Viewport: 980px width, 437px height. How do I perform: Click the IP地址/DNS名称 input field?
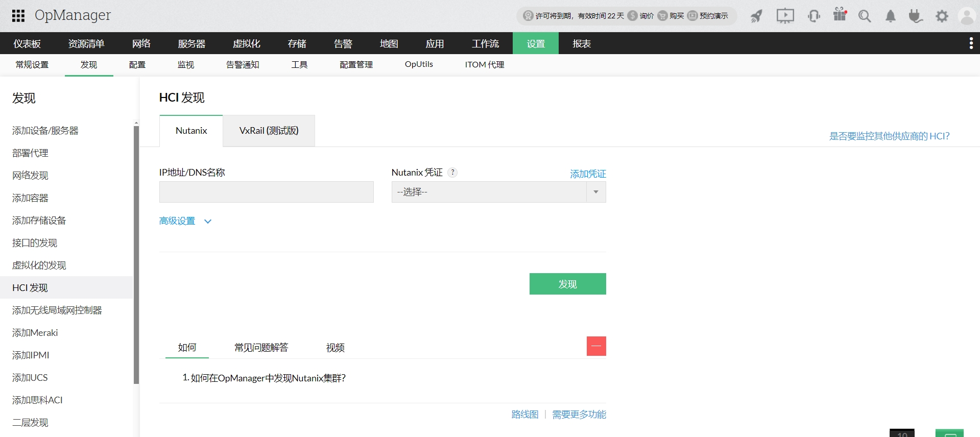tap(267, 192)
